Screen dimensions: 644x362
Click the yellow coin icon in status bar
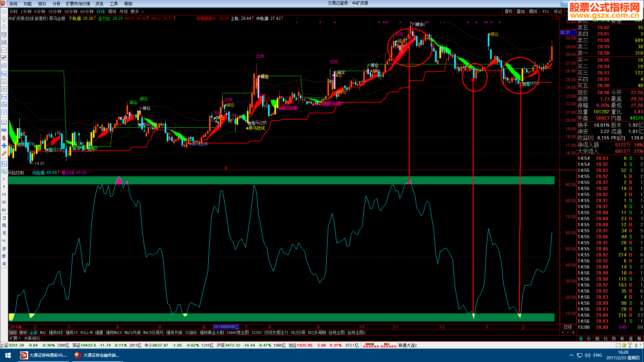624,345
